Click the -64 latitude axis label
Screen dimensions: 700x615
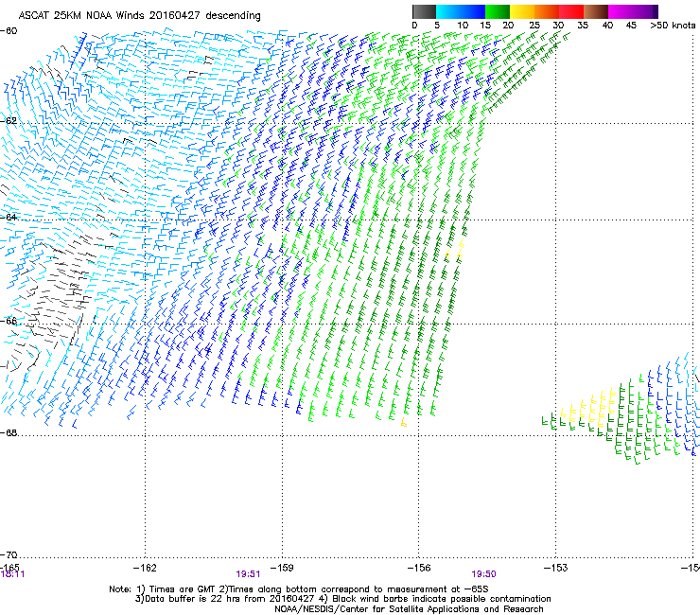click(x=9, y=218)
